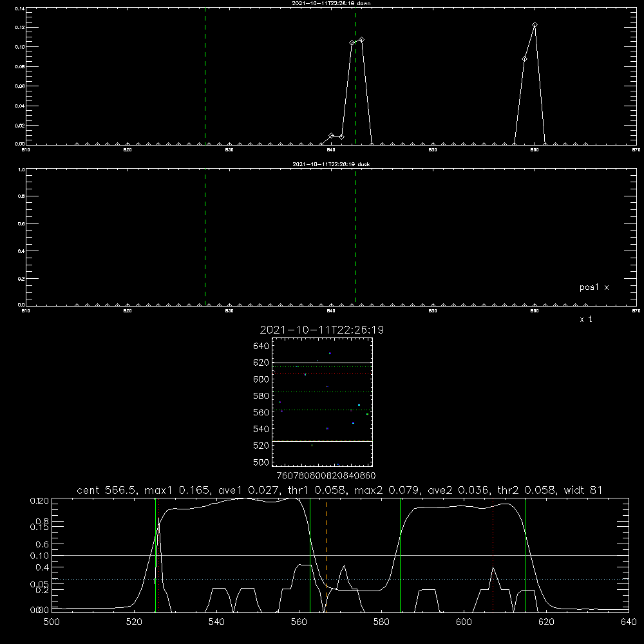
Task: Click the peak near 571 in bottom plot's lower curve
Action: pyautogui.click(x=344, y=566)
